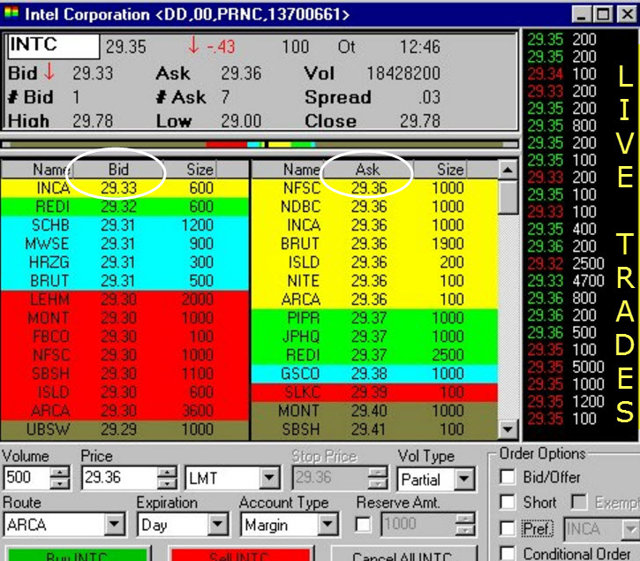Select the NDBC 29.36 ask row
The width and height of the screenshot is (640, 561).
click(x=374, y=207)
